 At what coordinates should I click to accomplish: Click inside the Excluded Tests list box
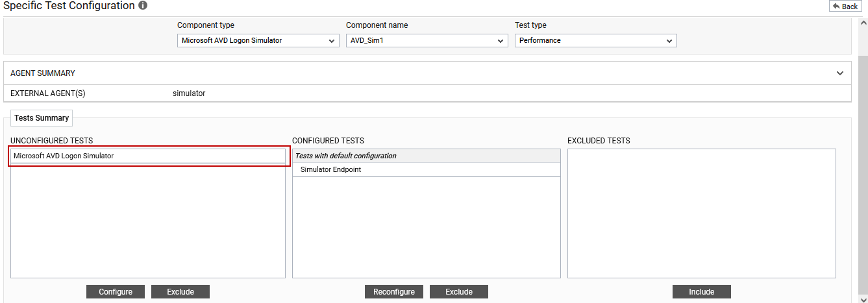[702, 213]
